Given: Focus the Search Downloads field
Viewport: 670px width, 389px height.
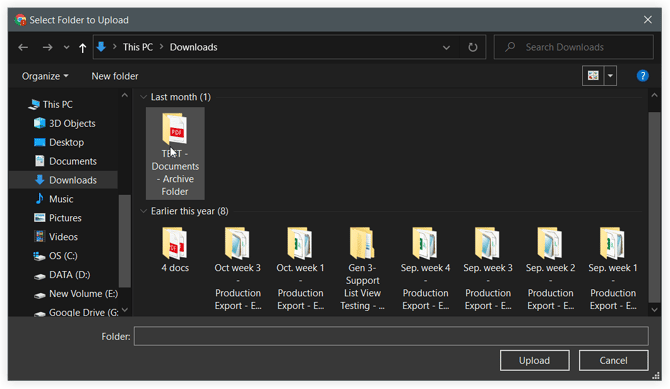Looking at the screenshot, I should (x=573, y=47).
